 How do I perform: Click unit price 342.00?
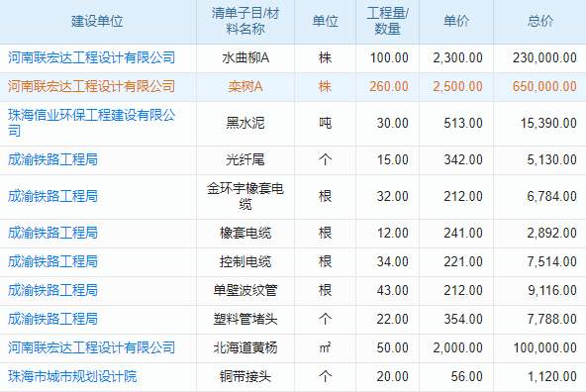(x=463, y=159)
